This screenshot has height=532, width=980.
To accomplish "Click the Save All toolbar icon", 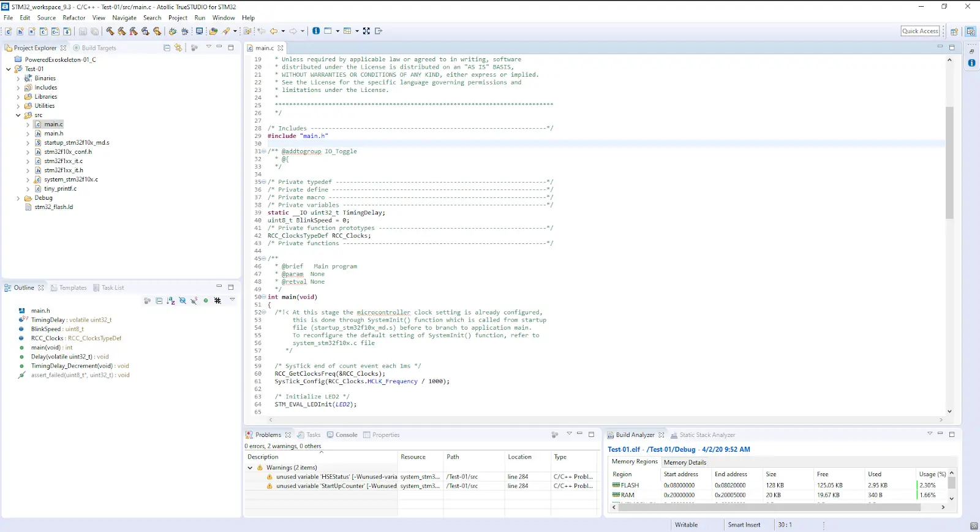I will (94, 31).
